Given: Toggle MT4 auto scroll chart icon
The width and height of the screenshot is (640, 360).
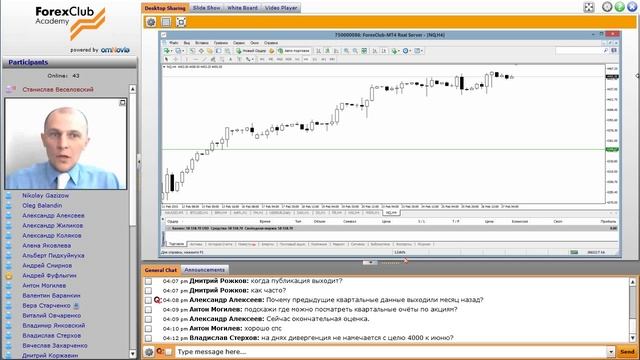Looking at the screenshot, I should click(x=375, y=51).
